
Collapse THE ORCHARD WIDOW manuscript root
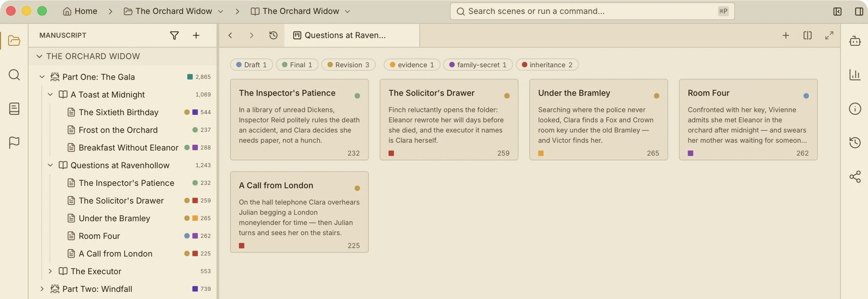point(39,56)
